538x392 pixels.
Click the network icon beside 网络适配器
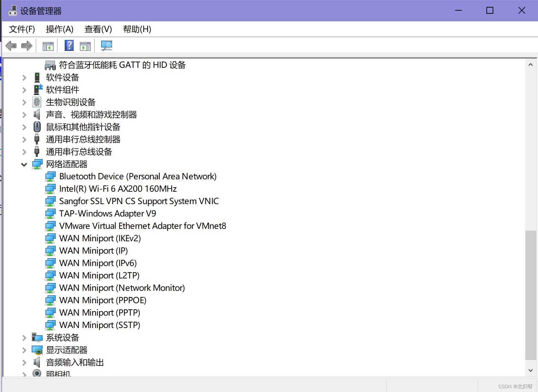[37, 164]
